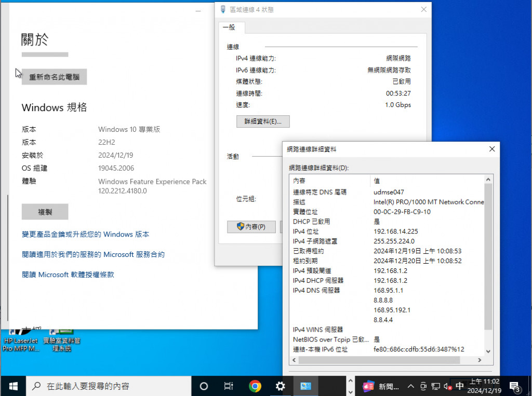The width and height of the screenshot is (532, 396).
Task: Select the Intel PRO/1000 MT description row
Action: [x=388, y=202]
